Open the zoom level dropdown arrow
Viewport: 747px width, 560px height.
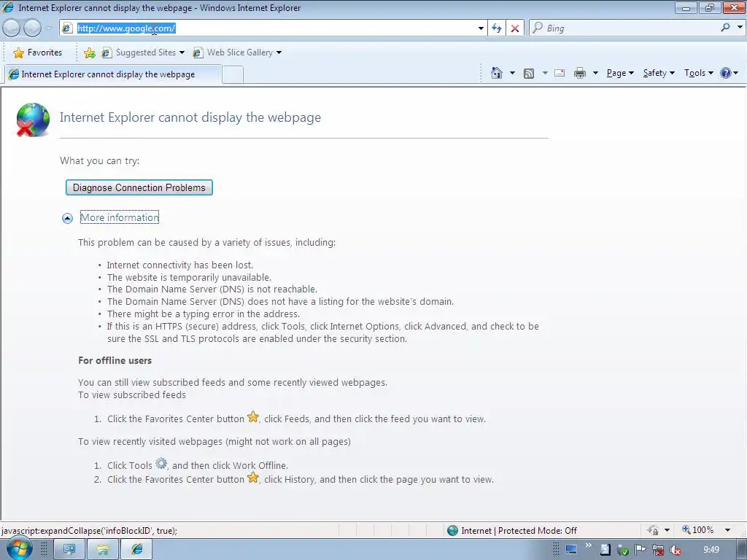(x=727, y=530)
